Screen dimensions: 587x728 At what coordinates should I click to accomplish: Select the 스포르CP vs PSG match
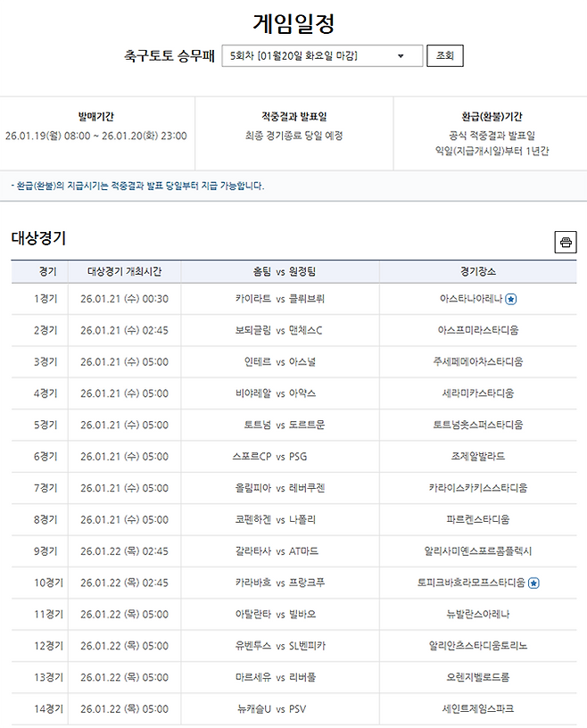click(x=279, y=456)
